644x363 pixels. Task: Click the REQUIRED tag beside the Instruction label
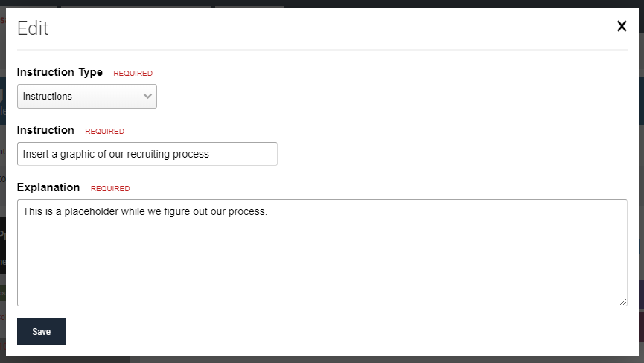click(x=104, y=132)
